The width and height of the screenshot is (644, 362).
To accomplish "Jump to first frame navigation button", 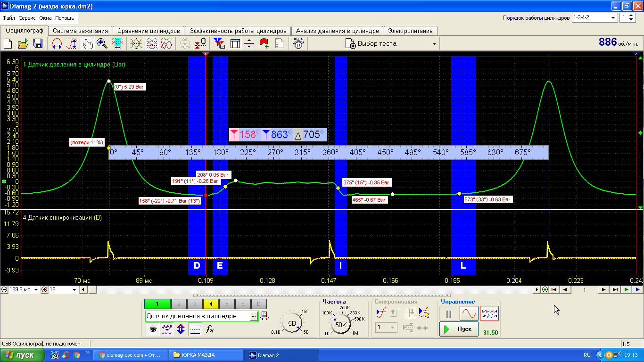I will tap(555, 290).
